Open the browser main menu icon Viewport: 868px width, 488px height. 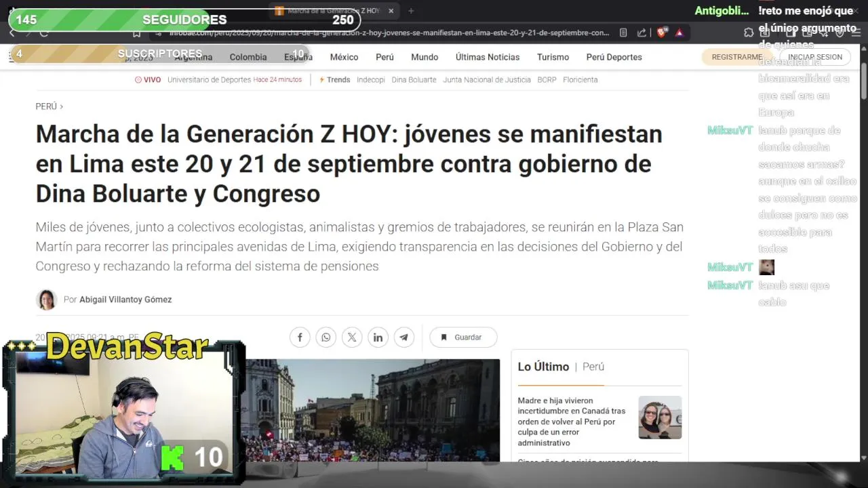coord(857,33)
